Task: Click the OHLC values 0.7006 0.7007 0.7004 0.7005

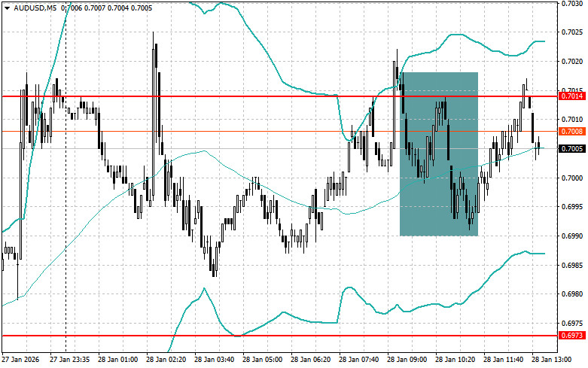Action: click(x=106, y=8)
